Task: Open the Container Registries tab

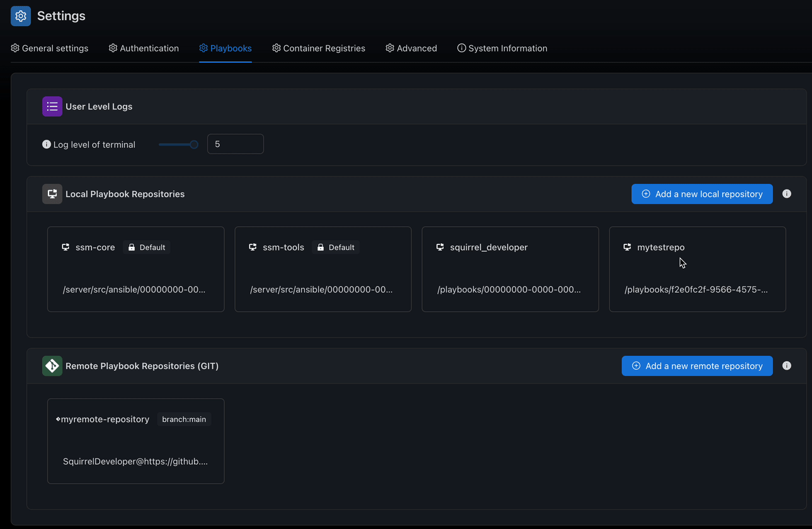Action: (x=319, y=48)
